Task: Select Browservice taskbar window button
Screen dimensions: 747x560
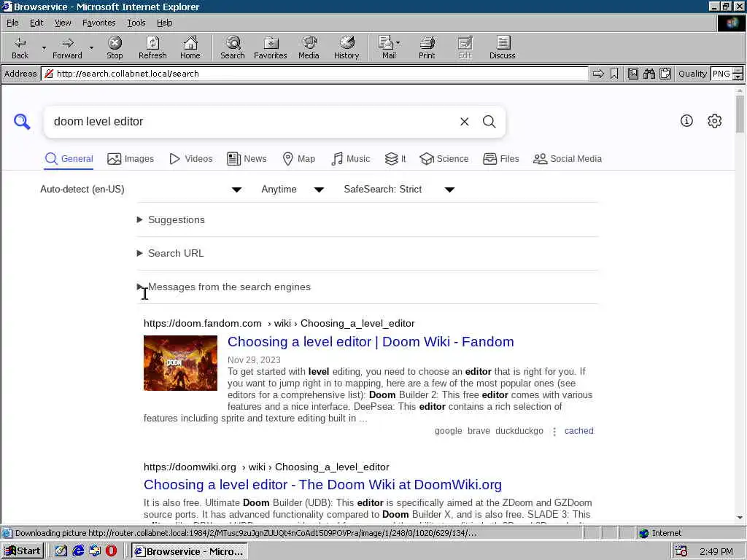Action: 189,551
